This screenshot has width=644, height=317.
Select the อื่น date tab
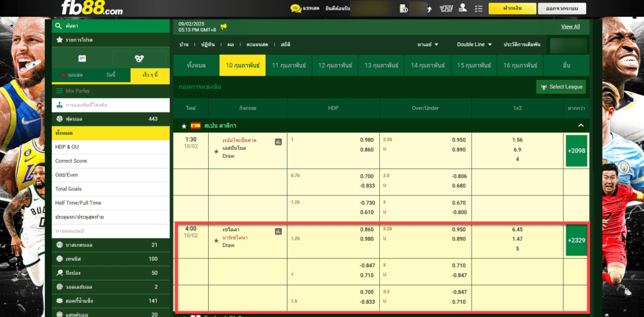tap(567, 65)
